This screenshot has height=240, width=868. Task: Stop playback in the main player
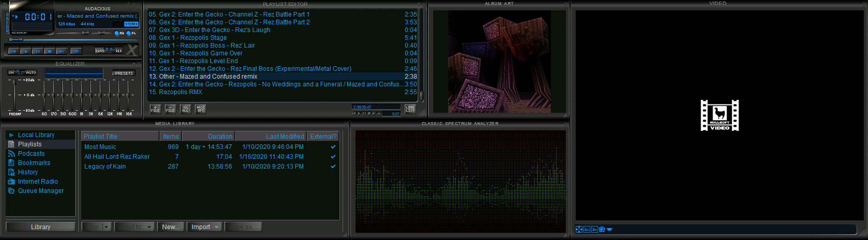coord(50,51)
